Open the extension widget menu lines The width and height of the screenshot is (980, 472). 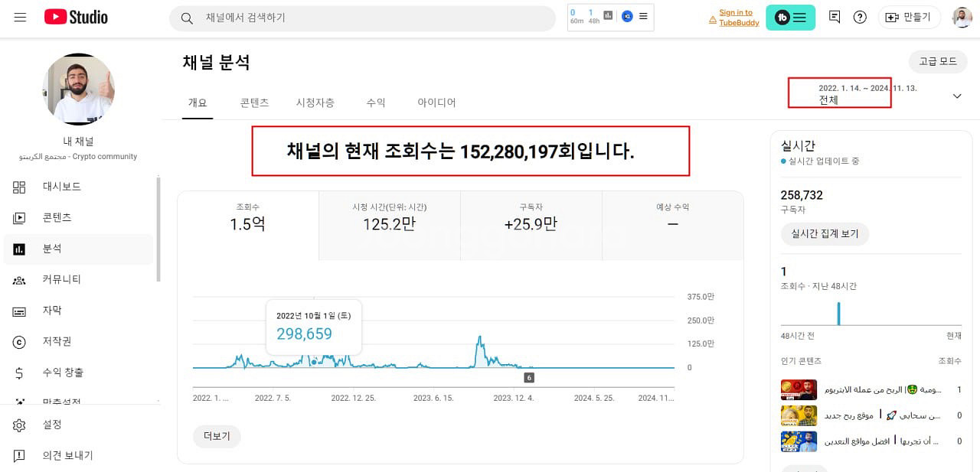(x=643, y=16)
